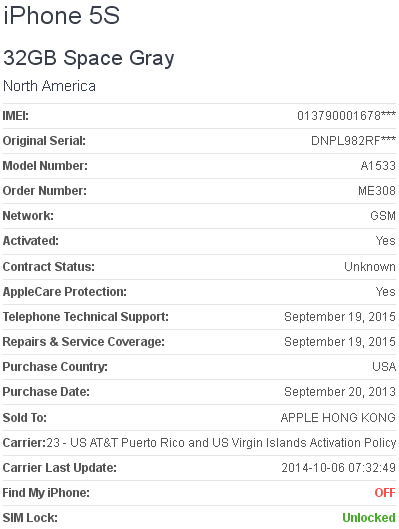Click the red OFF Find My iPhone status
Viewport: 399px width, 529px height.
pyautogui.click(x=385, y=493)
